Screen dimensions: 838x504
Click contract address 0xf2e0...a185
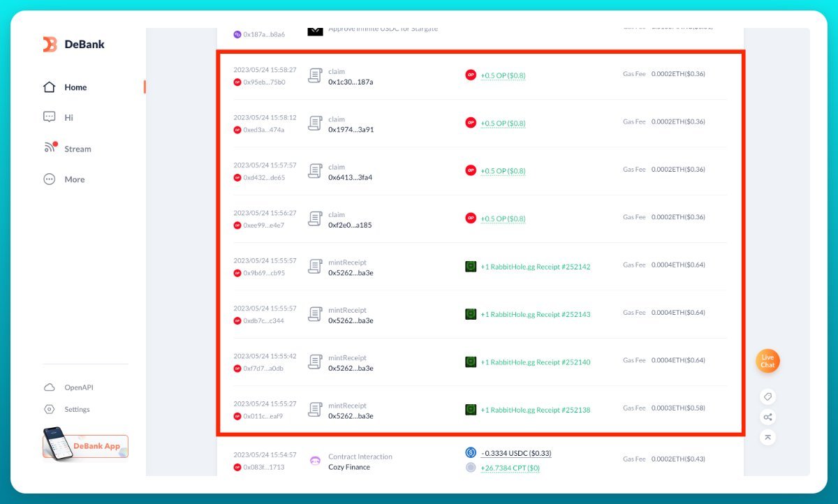click(350, 225)
